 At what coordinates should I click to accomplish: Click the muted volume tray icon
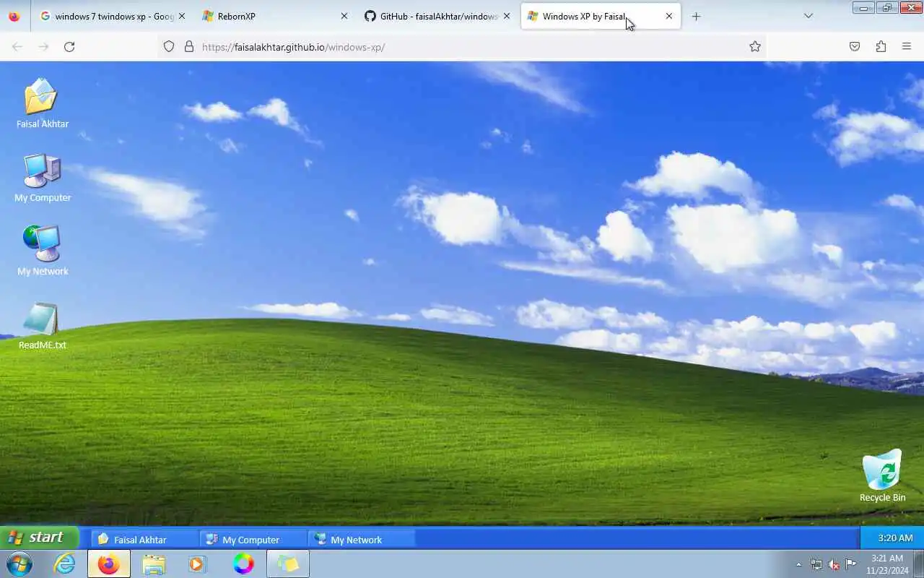[834, 564]
